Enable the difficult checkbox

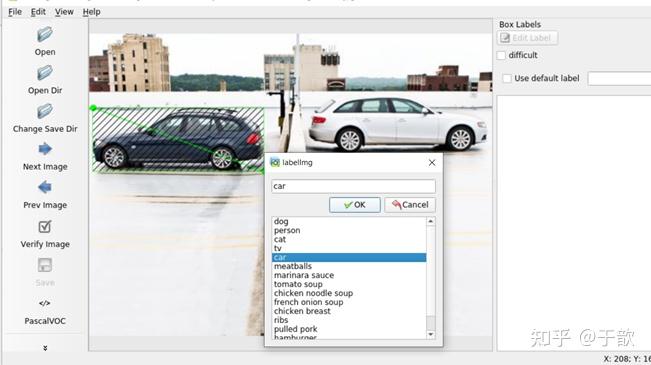click(502, 55)
